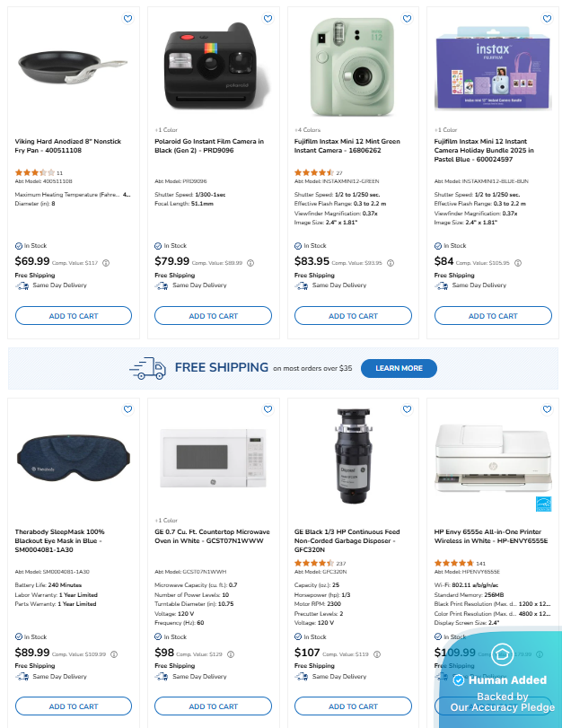The height and width of the screenshot is (728, 562).
Task: Add Viking Fry Pan to cart
Action: 74,316
